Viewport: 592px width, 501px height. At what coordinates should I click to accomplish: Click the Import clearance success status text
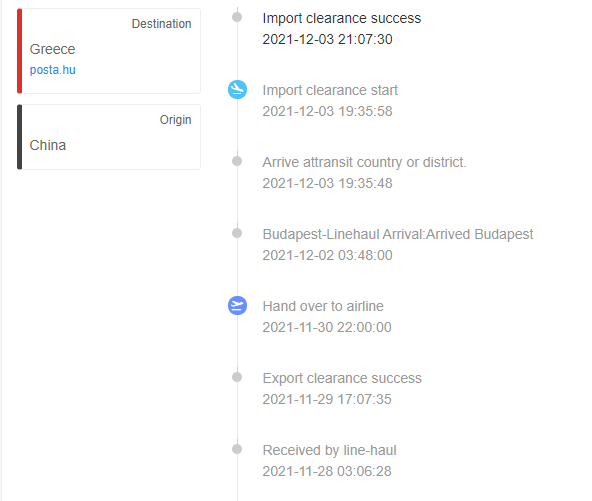point(342,18)
